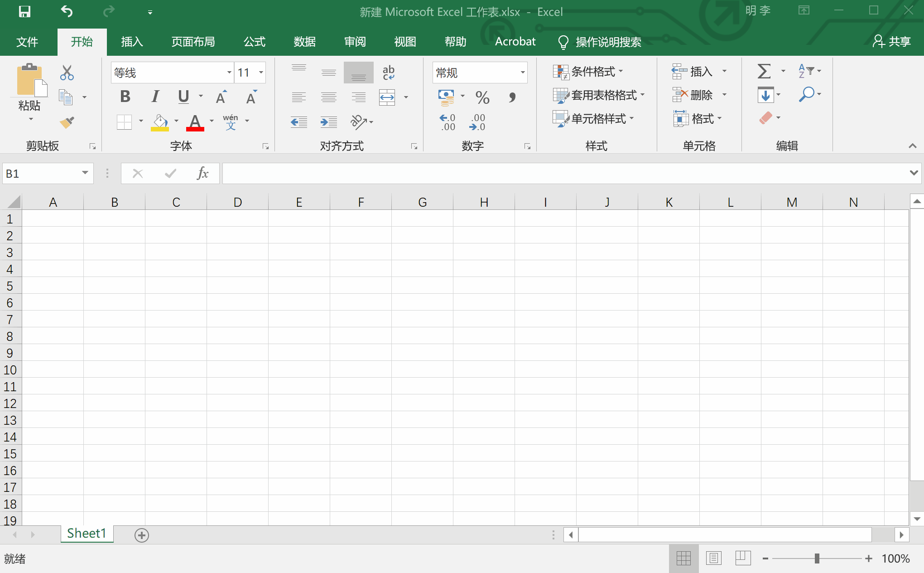Viewport: 924px width, 573px height.
Task: Click the Save icon in title bar
Action: [24, 12]
